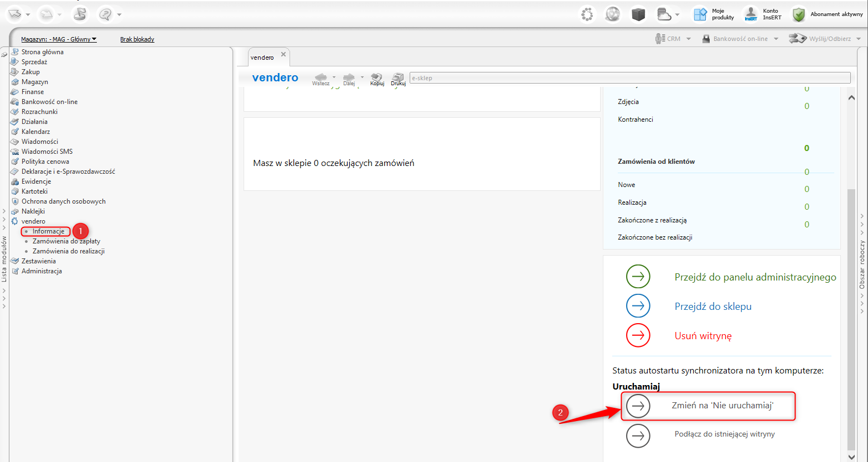
Task: Open the Zakup module
Action: pos(30,72)
